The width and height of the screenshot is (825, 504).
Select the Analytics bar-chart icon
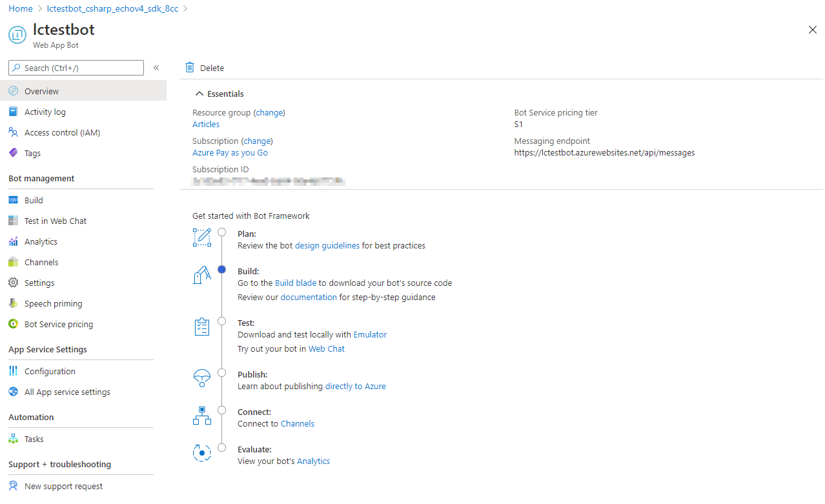pyautogui.click(x=14, y=241)
